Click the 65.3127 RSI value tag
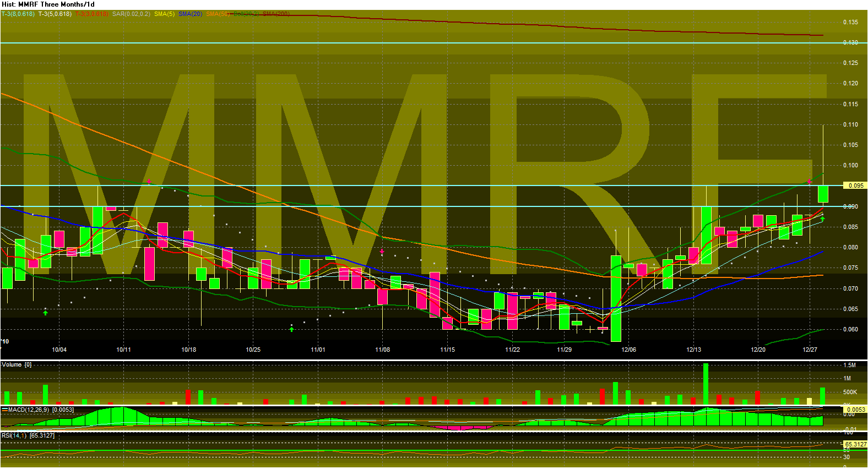The width and height of the screenshot is (868, 469). click(x=855, y=444)
